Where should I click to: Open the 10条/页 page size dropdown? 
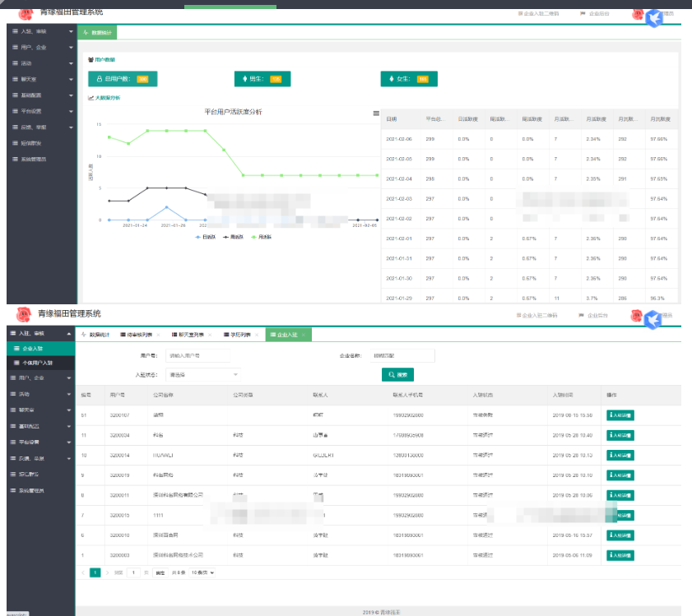pyautogui.click(x=202, y=572)
